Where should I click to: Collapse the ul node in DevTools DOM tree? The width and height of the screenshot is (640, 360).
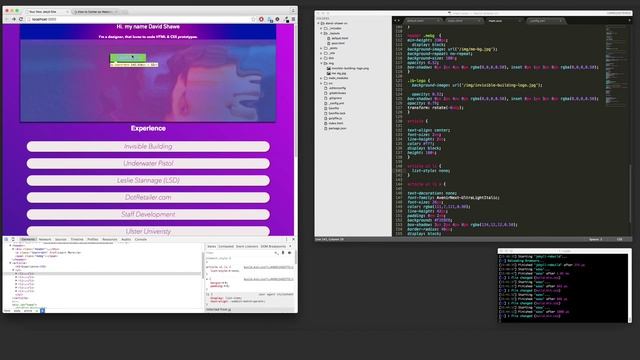(13, 270)
